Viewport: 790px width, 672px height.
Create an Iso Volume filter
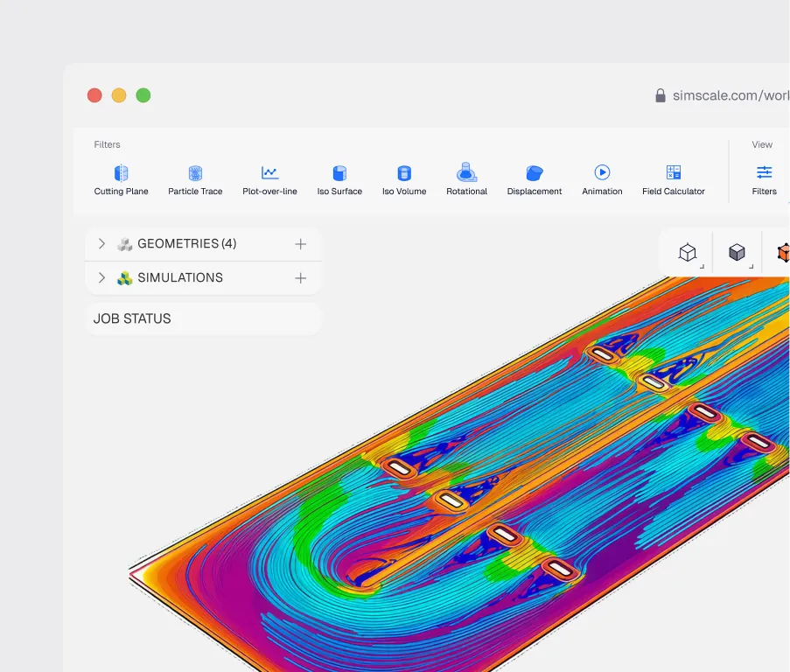pos(404,180)
